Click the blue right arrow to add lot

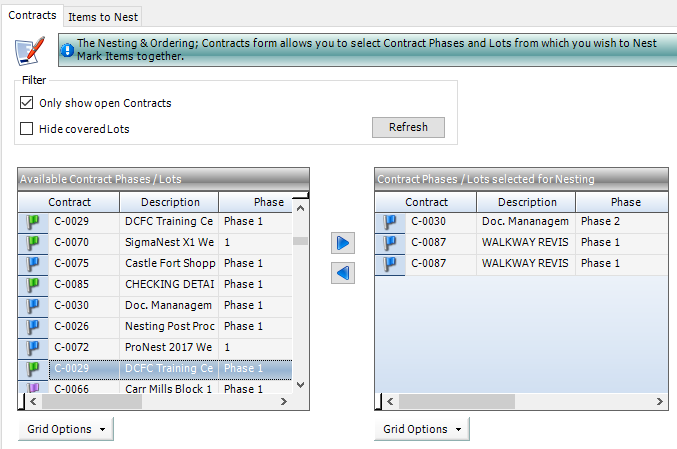(x=343, y=243)
